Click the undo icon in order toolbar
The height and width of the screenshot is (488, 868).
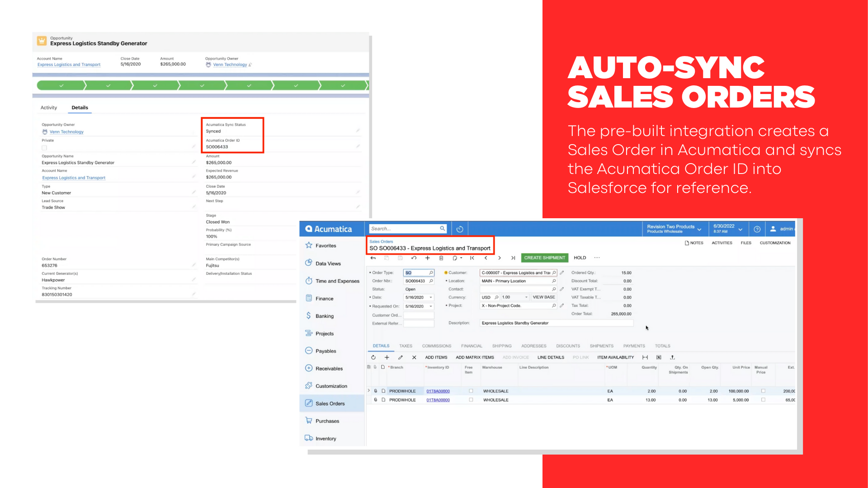pyautogui.click(x=414, y=258)
